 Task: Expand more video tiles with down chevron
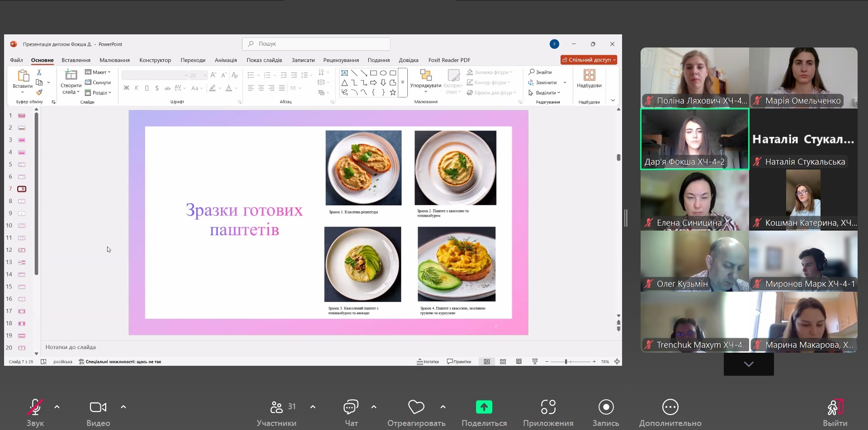(748, 364)
